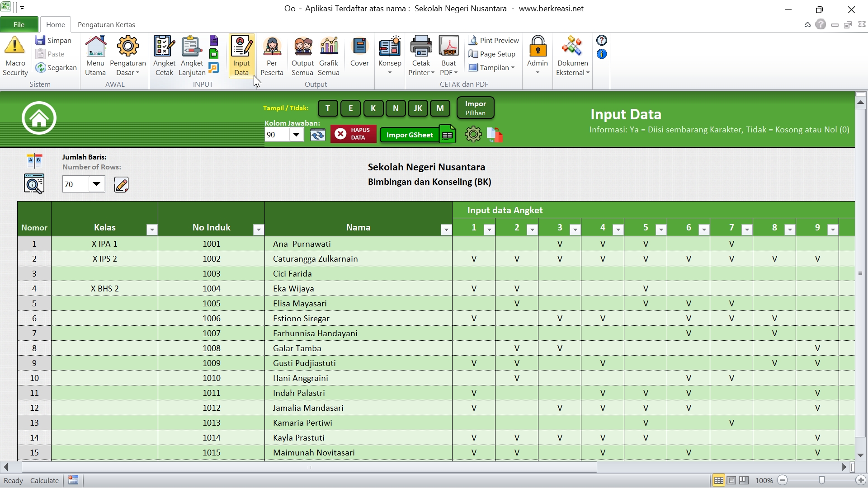Image resolution: width=868 pixels, height=488 pixels.
Task: Toggle the T column visibility button
Action: [x=328, y=108]
